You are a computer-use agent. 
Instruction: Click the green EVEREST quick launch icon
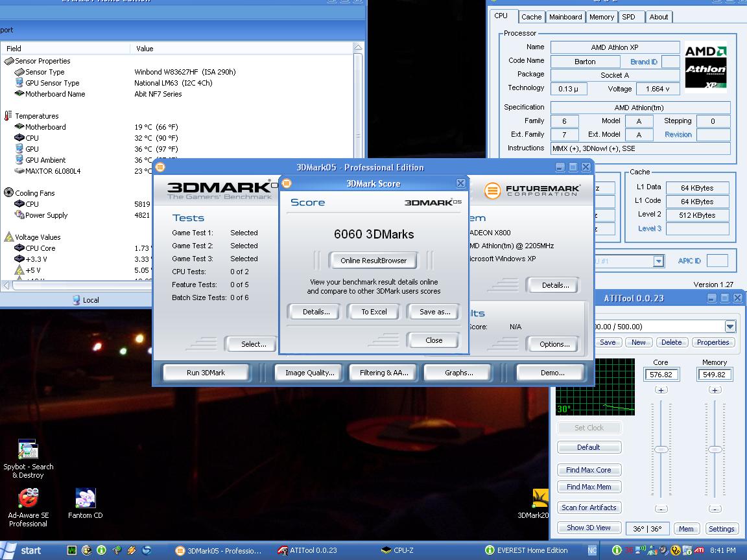pyautogui.click(x=101, y=550)
